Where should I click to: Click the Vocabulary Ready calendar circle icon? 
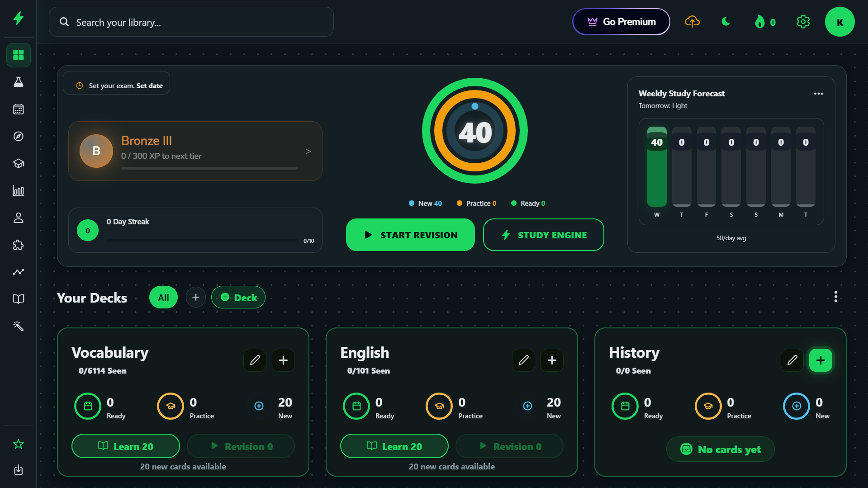pyautogui.click(x=88, y=406)
